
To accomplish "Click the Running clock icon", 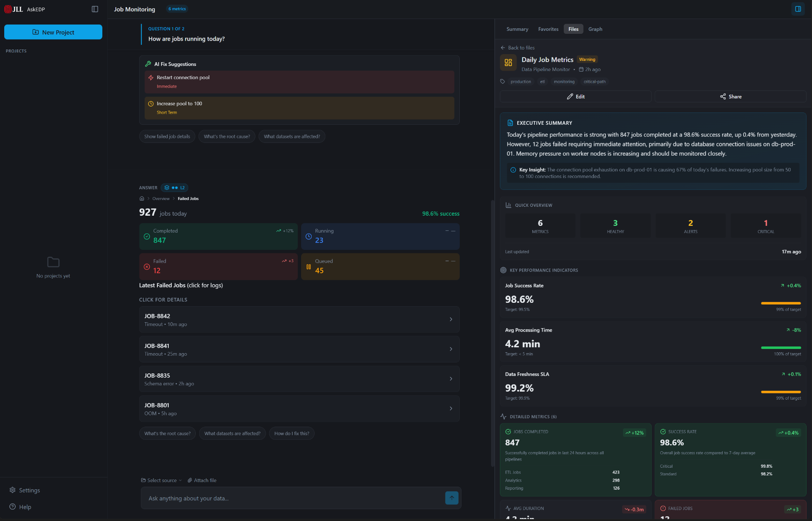I will point(309,236).
